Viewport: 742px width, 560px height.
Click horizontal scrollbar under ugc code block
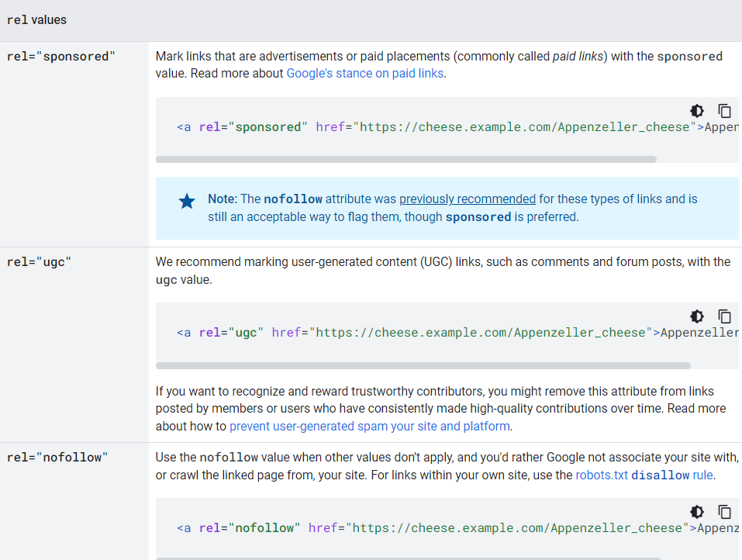tap(423, 366)
